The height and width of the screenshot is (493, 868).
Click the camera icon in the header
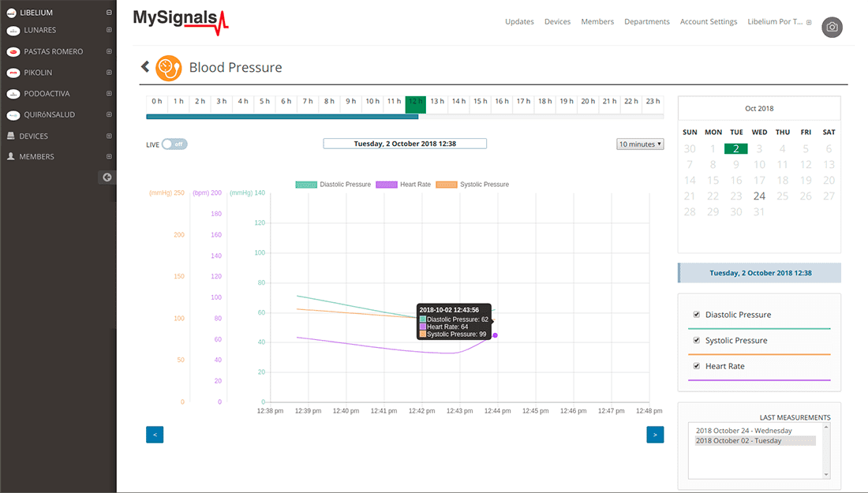pyautogui.click(x=832, y=27)
